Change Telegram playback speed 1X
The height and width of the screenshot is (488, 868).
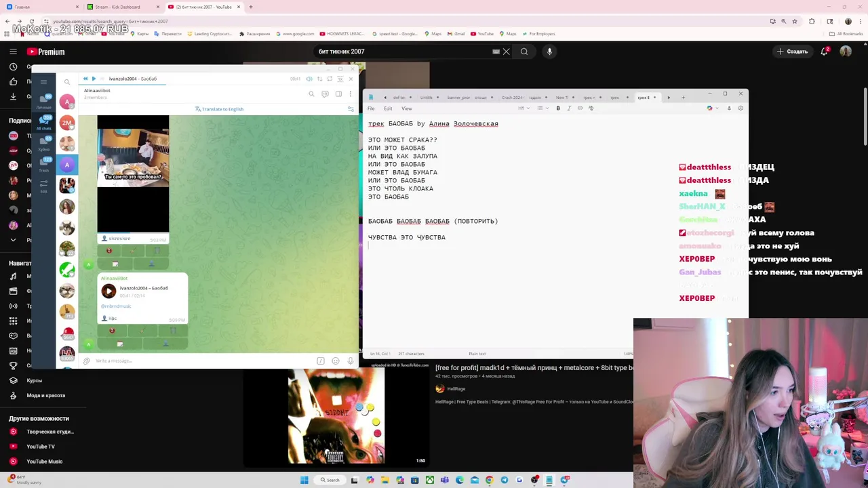coord(340,79)
